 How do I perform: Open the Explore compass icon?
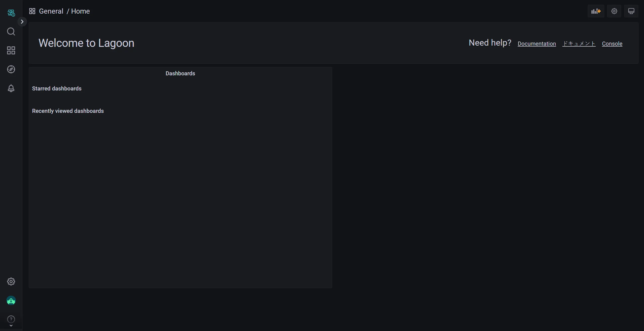11,69
